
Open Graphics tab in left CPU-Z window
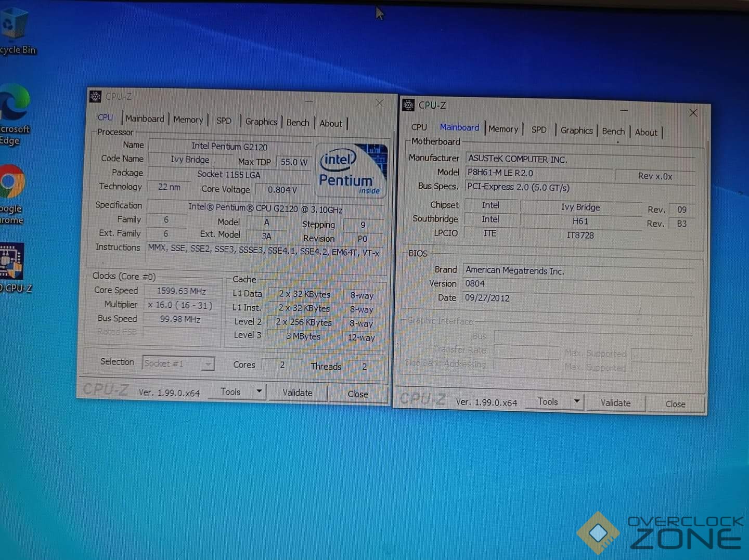coord(261,122)
